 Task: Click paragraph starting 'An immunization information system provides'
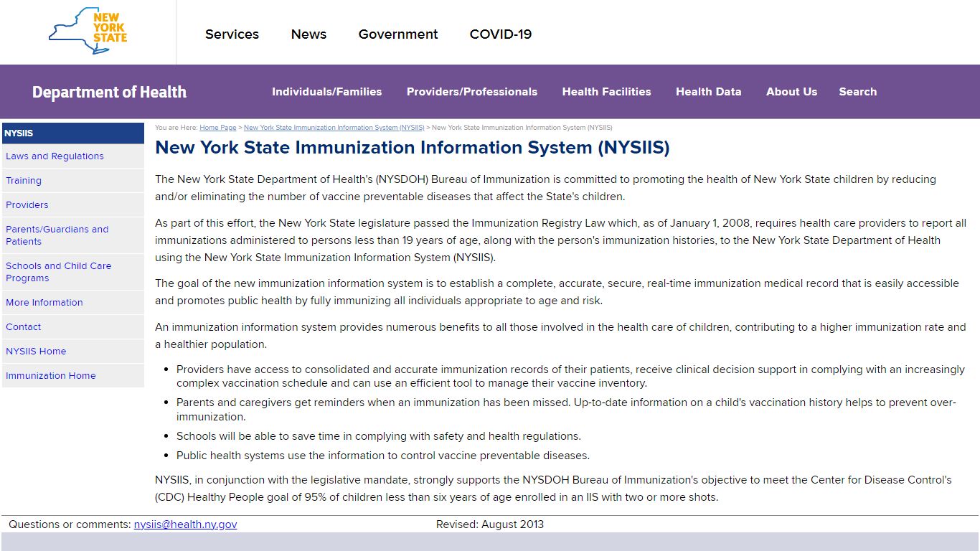[560, 336]
